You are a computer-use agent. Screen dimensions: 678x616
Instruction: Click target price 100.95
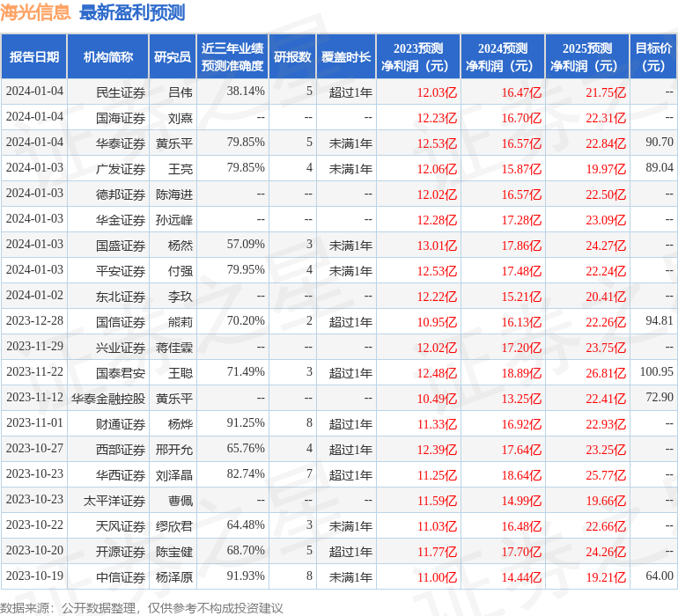656,371
